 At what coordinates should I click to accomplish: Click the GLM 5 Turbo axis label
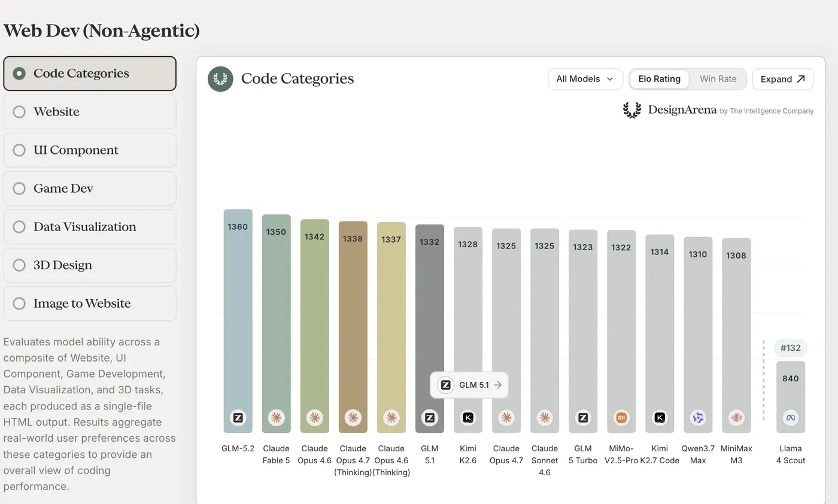582,454
